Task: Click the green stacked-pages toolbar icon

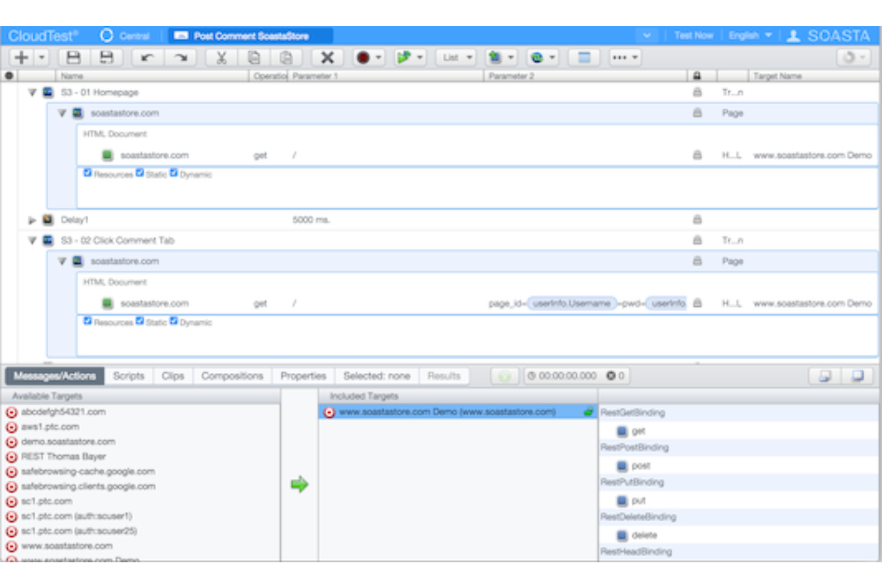Action: [495, 58]
